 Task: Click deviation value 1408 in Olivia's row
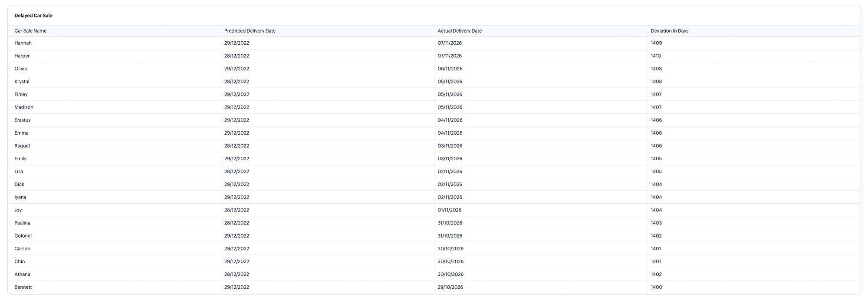click(657, 69)
